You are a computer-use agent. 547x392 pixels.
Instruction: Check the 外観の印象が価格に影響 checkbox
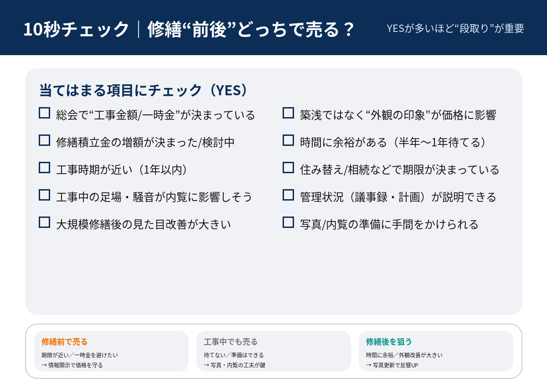288,113
